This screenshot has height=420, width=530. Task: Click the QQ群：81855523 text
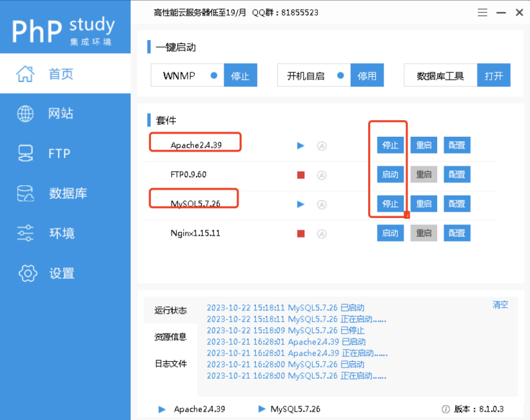pyautogui.click(x=285, y=12)
